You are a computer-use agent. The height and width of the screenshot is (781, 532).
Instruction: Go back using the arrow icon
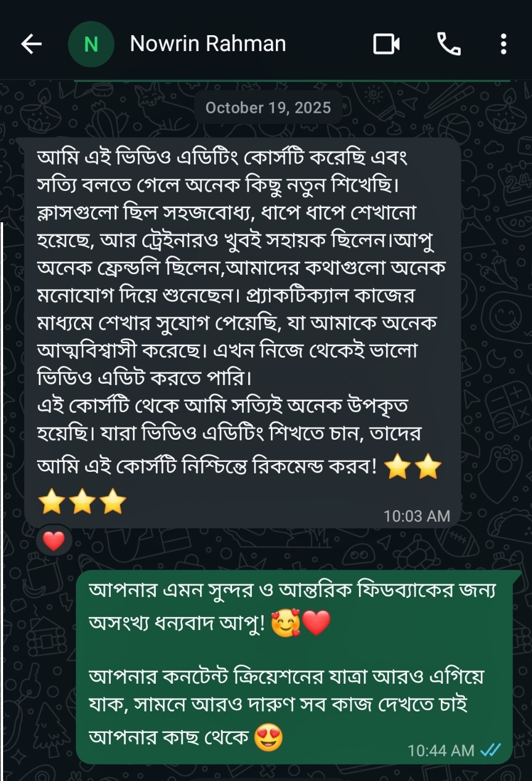pos(31,44)
